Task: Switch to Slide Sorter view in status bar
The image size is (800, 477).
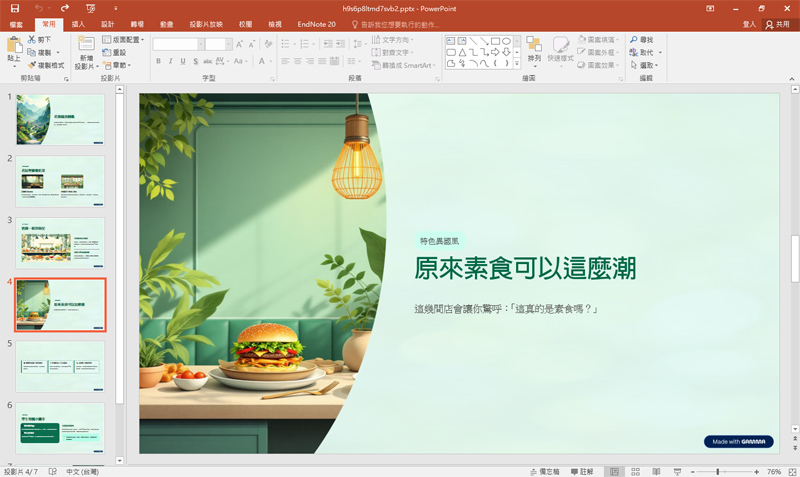Action: click(x=634, y=471)
